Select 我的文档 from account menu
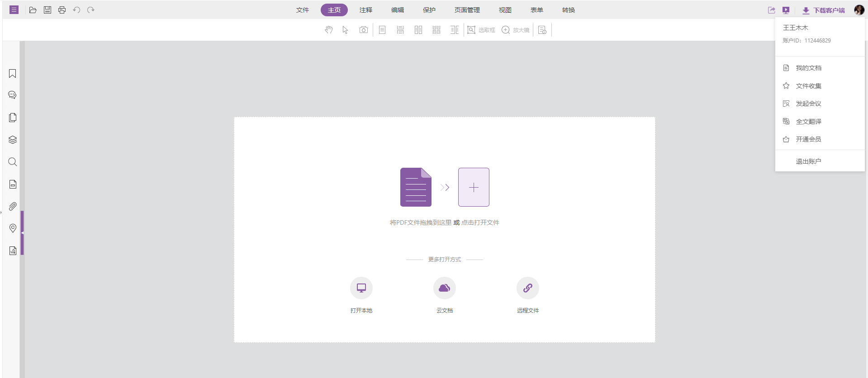This screenshot has height=378, width=868. (808, 68)
